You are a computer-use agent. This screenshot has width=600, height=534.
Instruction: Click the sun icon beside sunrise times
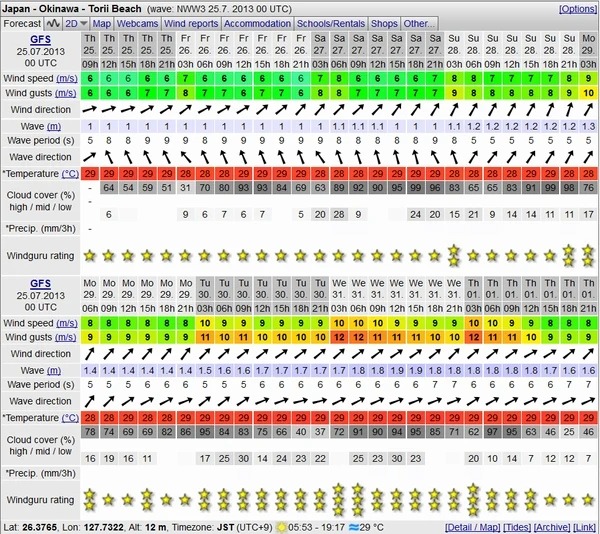[282, 527]
